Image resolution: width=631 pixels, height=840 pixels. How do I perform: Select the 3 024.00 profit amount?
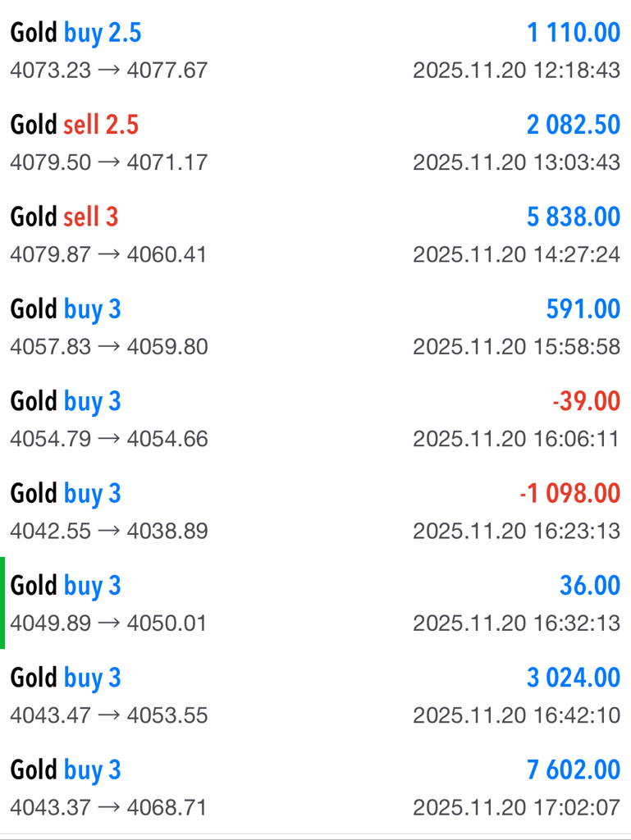[574, 678]
